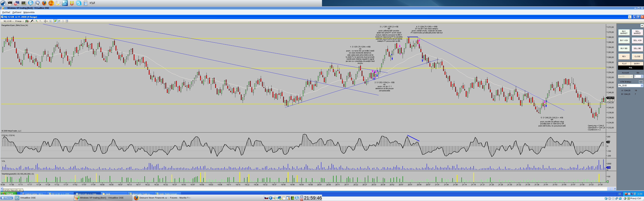Image resolution: width=644 pixels, height=201 pixels.
Task: Select the drawing pen tool
Action: (x=32, y=21)
